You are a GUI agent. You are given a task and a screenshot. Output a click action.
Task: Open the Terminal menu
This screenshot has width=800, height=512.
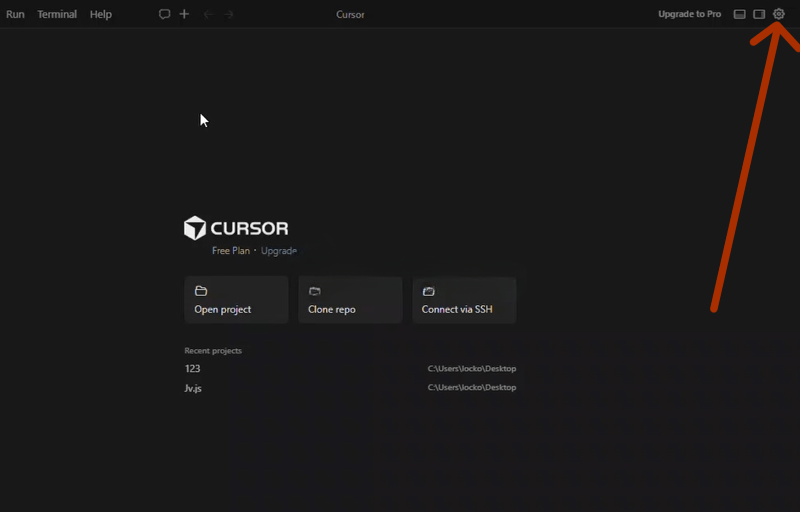click(x=57, y=14)
